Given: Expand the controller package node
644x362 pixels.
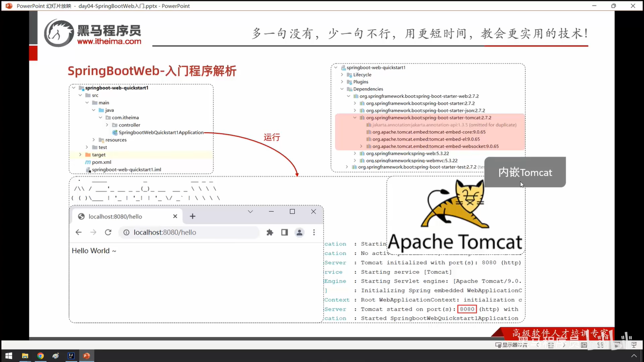Looking at the screenshot, I should (x=107, y=125).
